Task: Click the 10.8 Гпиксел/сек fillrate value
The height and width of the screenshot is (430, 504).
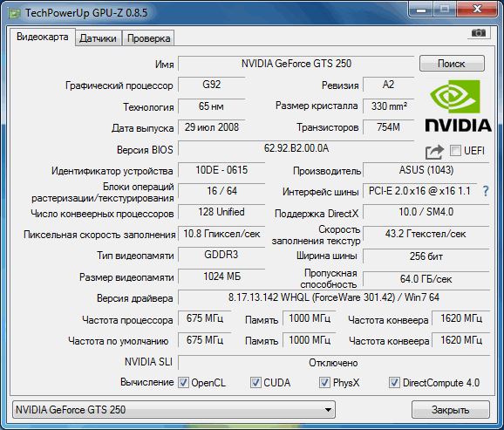Action: [221, 234]
